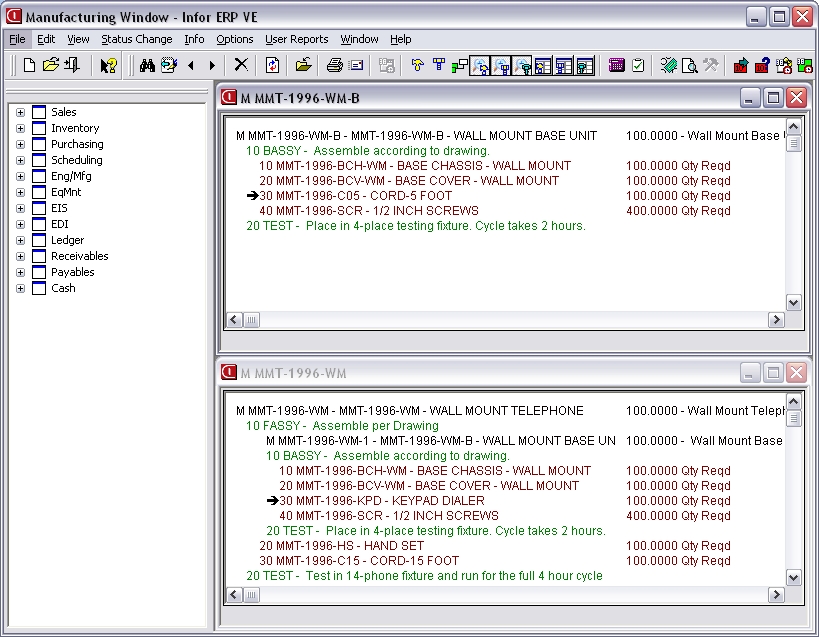Expand the Sales tree node
The width and height of the screenshot is (819, 637).
(20, 112)
